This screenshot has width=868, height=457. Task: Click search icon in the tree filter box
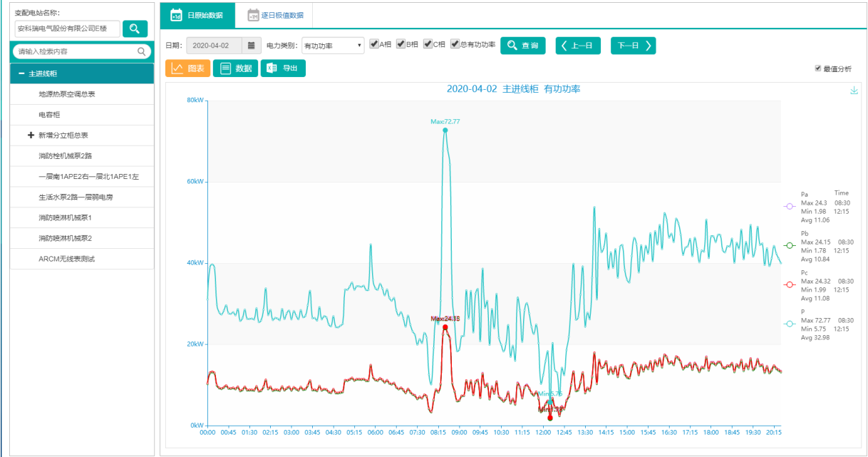tap(141, 51)
